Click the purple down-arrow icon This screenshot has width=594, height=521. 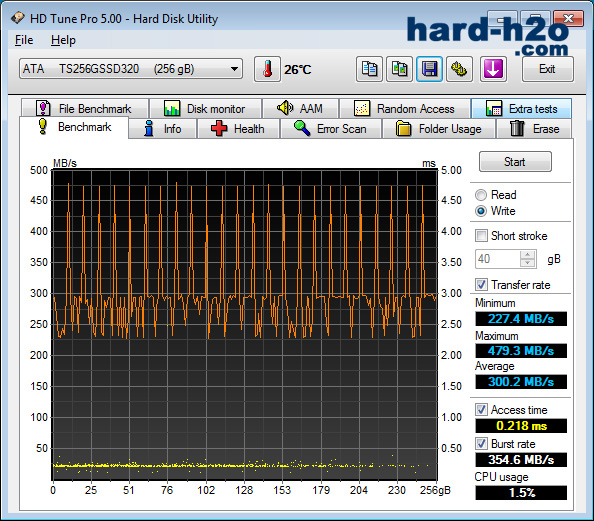pyautogui.click(x=493, y=69)
